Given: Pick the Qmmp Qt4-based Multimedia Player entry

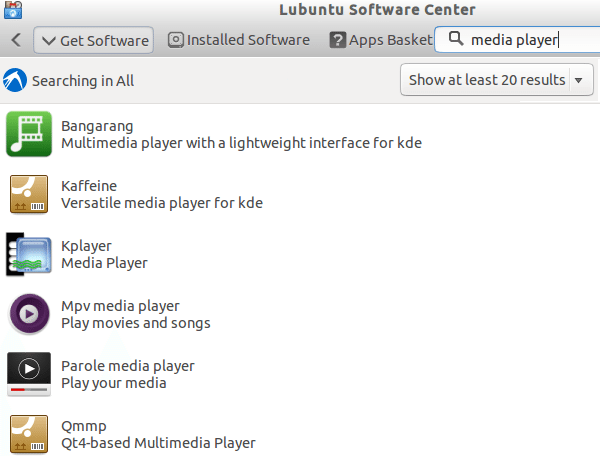Looking at the screenshot, I should pyautogui.click(x=158, y=433).
